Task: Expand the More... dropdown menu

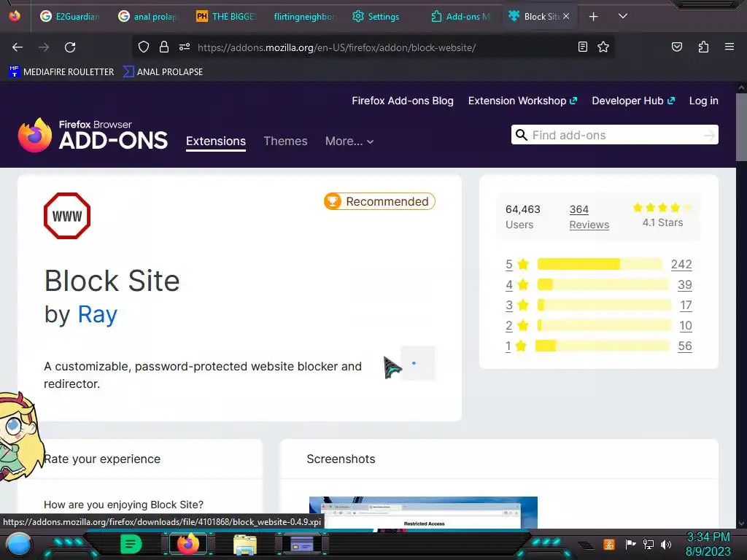Action: (x=349, y=141)
